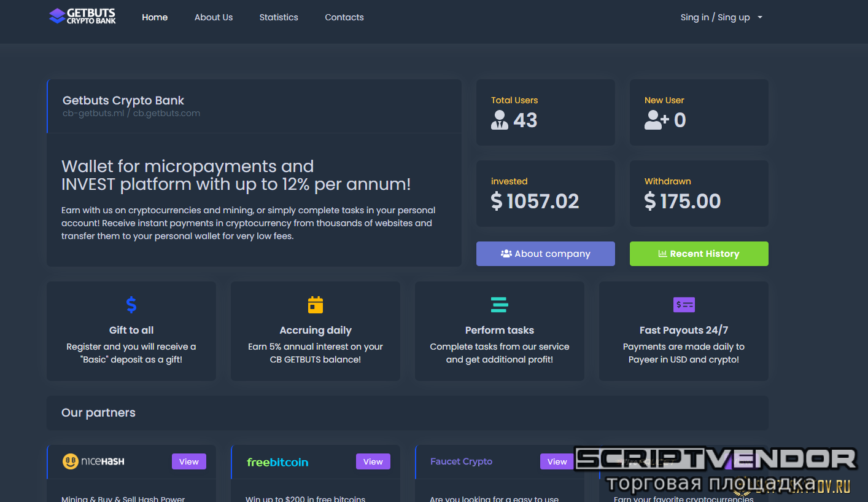Click the NiceHash partner logo
868x502 pixels.
pyautogui.click(x=93, y=461)
